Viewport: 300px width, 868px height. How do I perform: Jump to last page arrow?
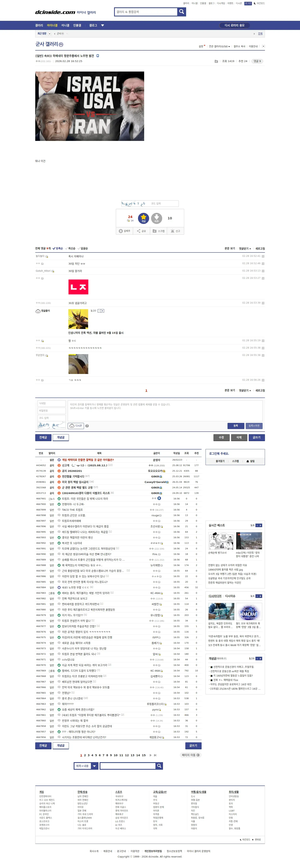point(155,755)
